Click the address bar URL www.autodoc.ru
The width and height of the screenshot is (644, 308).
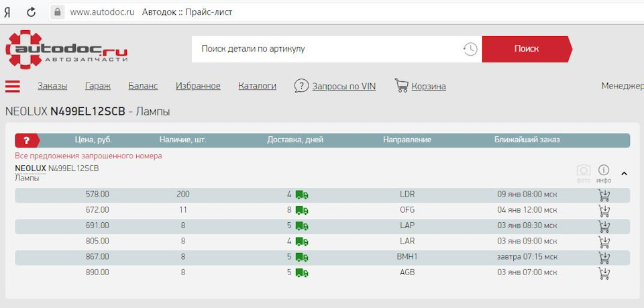[x=102, y=12]
